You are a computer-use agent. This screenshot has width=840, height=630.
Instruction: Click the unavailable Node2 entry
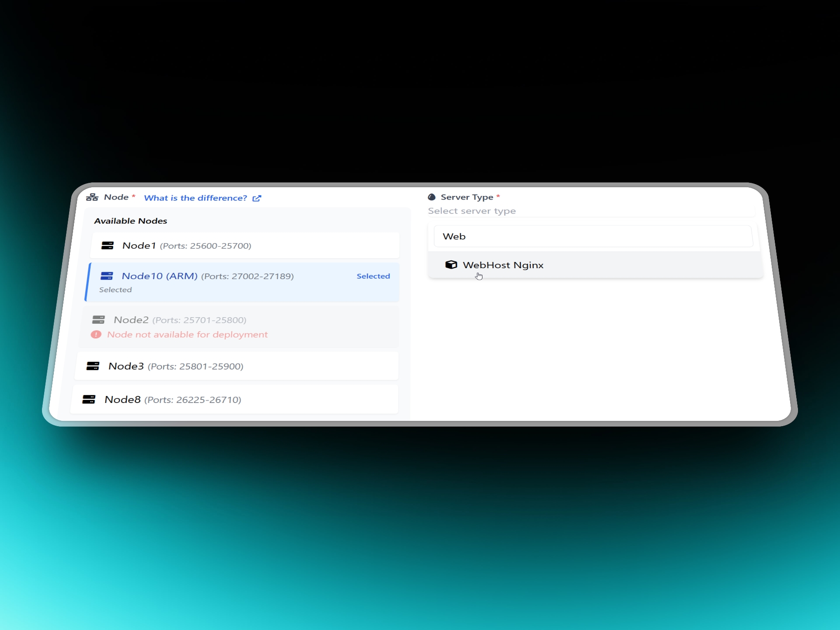239,327
